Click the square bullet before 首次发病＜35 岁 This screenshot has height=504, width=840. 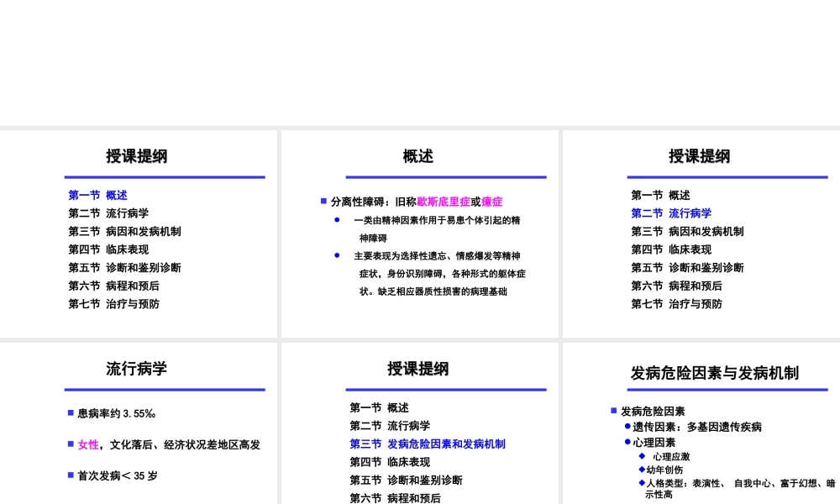click(x=69, y=475)
